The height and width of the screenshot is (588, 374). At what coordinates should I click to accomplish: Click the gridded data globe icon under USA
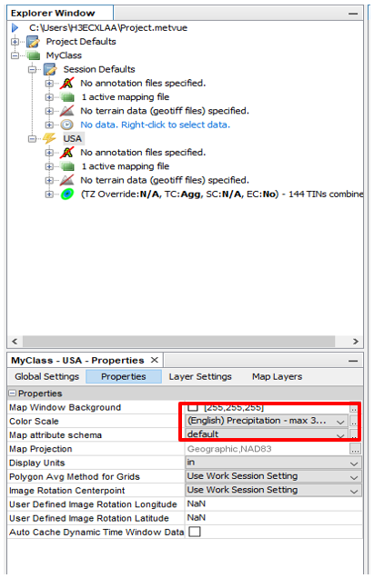click(67, 194)
